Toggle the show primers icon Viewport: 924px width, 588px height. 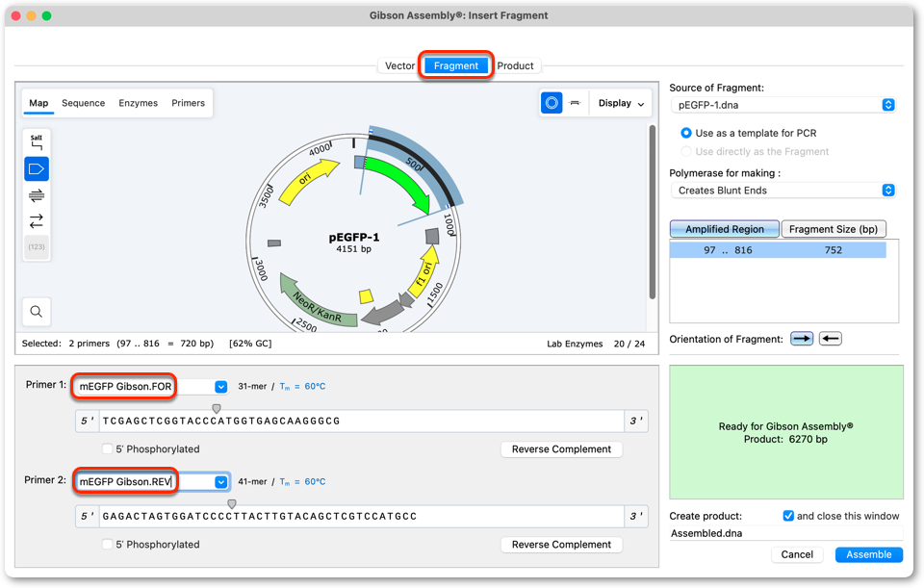(x=37, y=195)
